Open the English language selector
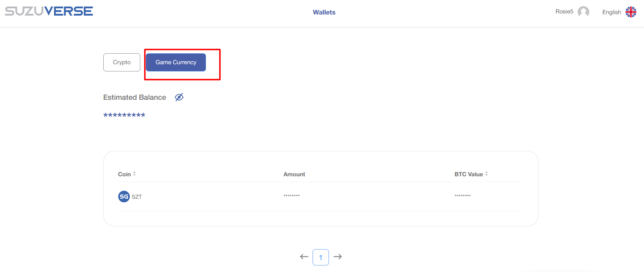644x272 pixels. [611, 12]
